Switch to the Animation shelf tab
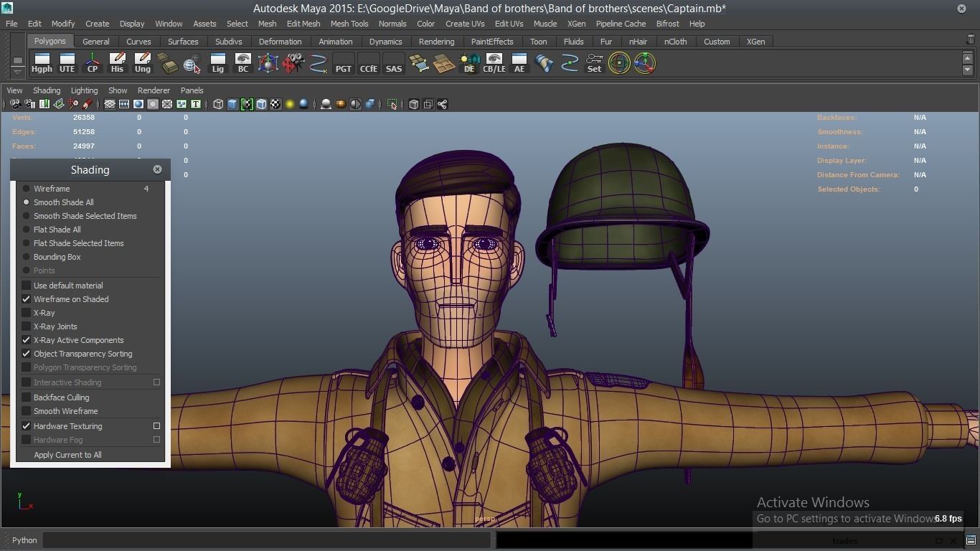The height and width of the screenshot is (551, 980). click(335, 42)
